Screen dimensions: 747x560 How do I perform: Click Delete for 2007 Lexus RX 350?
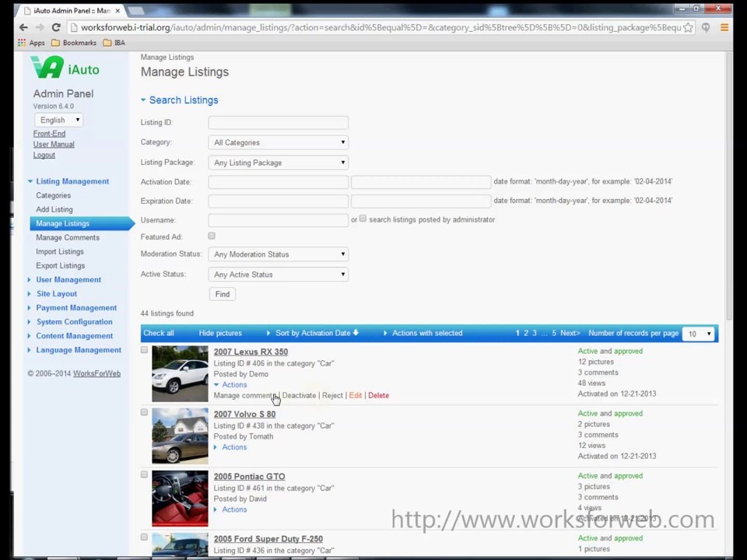point(379,396)
